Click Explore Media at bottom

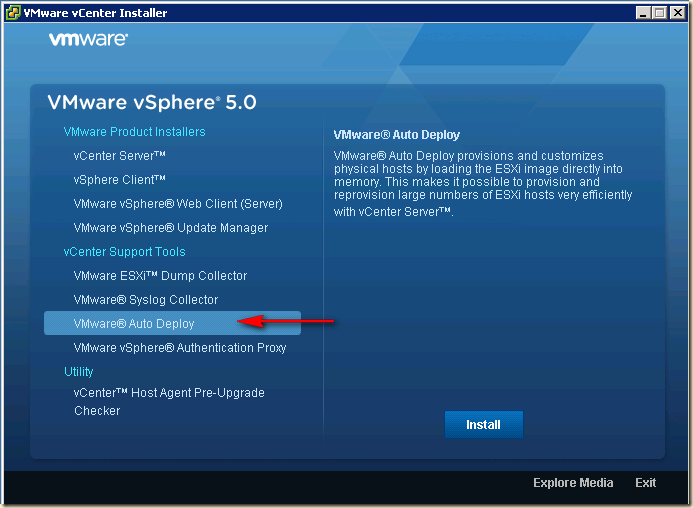tap(573, 482)
